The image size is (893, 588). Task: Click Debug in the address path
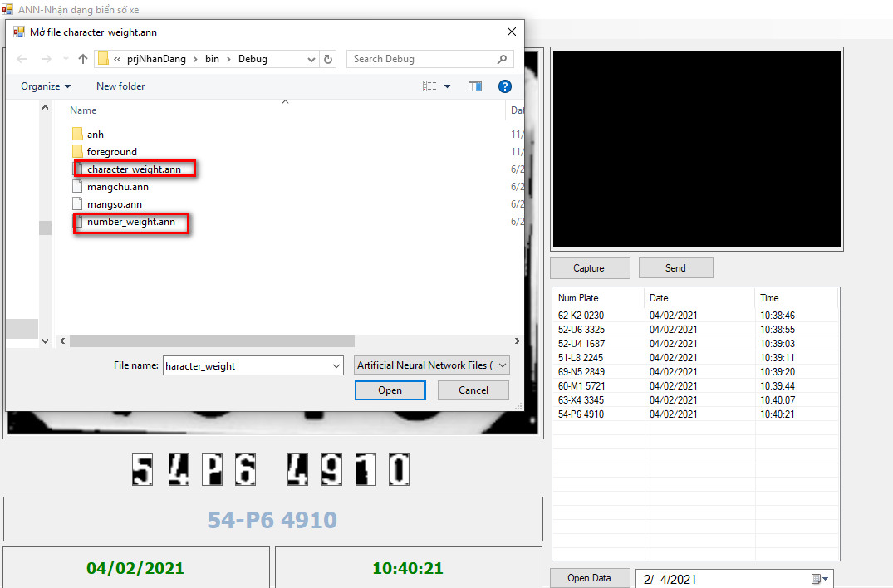coord(253,59)
